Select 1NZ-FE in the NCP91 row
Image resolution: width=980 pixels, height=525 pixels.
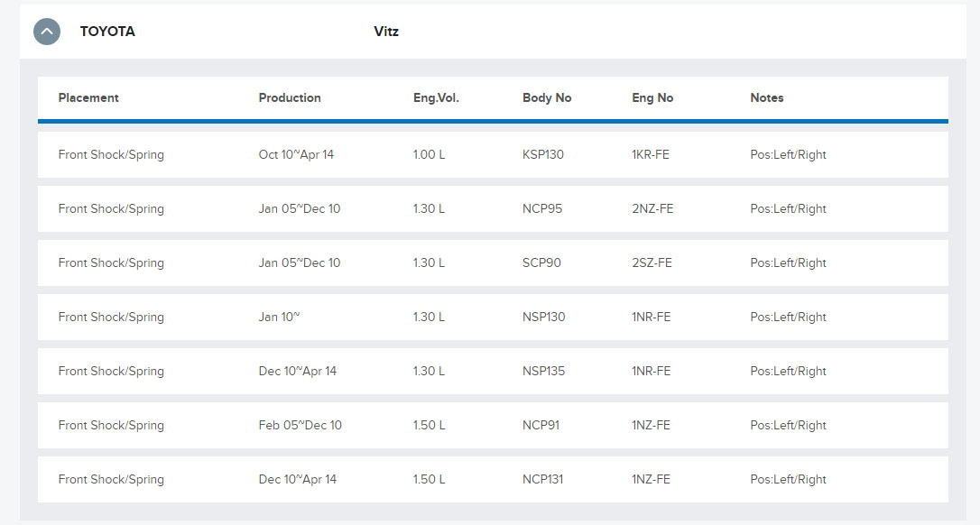(652, 426)
